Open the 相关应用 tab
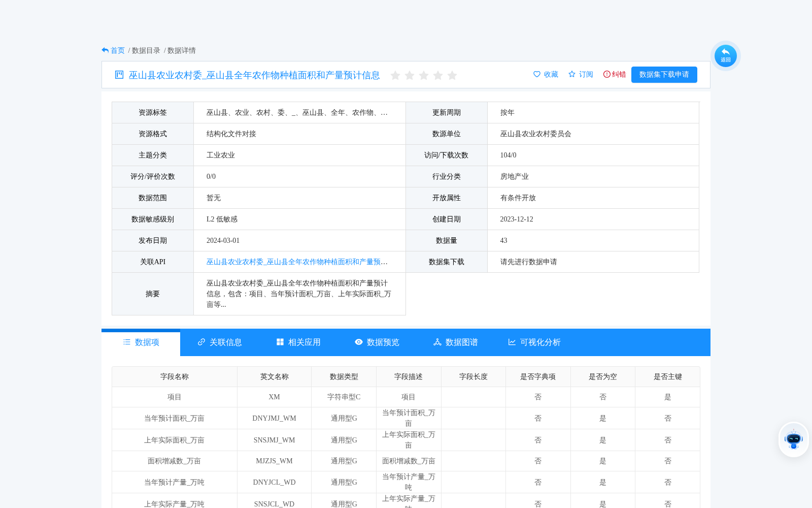 tap(298, 342)
